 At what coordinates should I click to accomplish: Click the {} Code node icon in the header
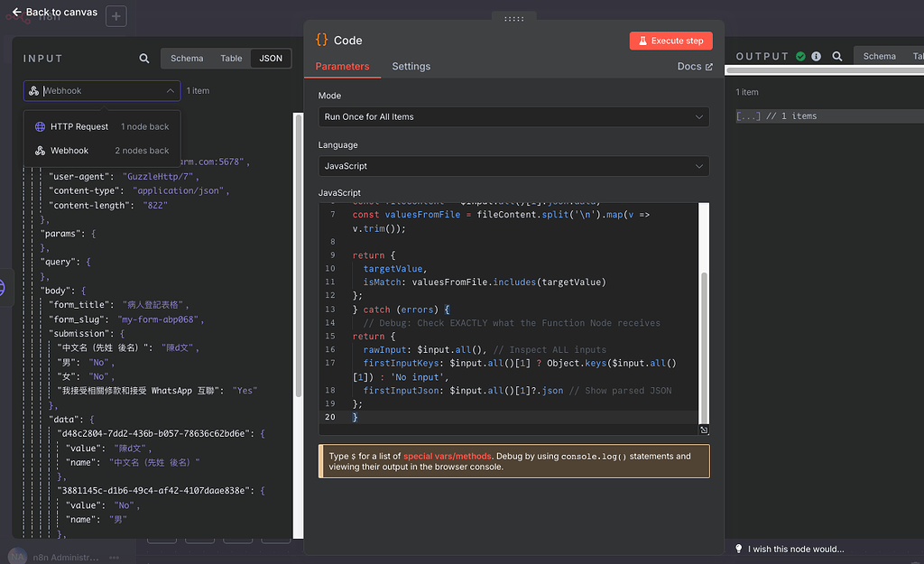point(323,40)
